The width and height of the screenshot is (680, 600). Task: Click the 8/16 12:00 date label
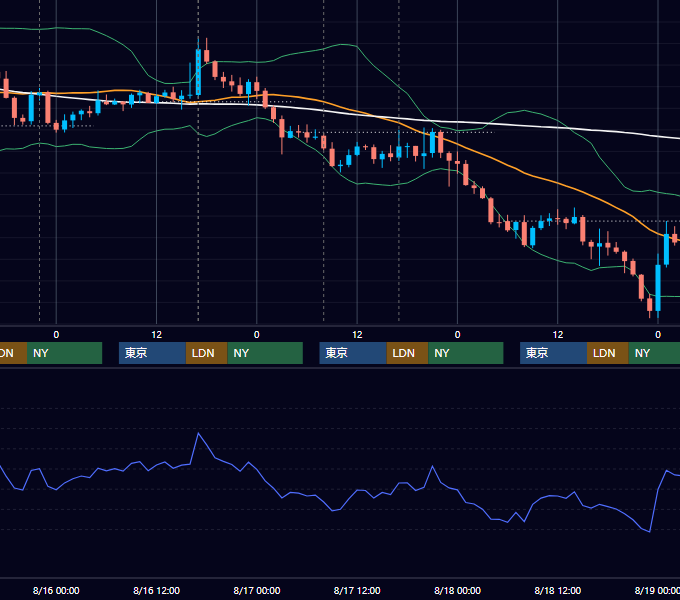coord(157,590)
